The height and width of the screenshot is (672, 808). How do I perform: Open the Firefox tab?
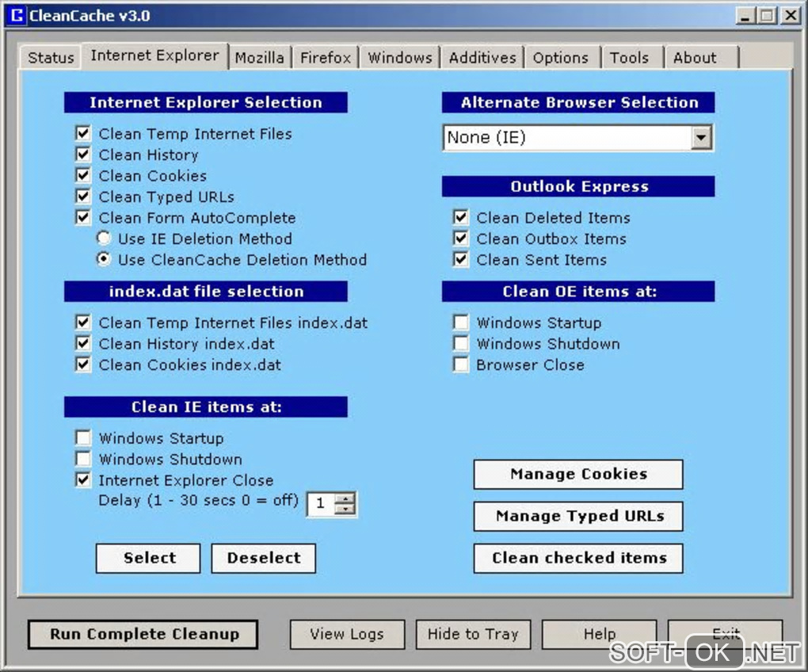coord(325,58)
